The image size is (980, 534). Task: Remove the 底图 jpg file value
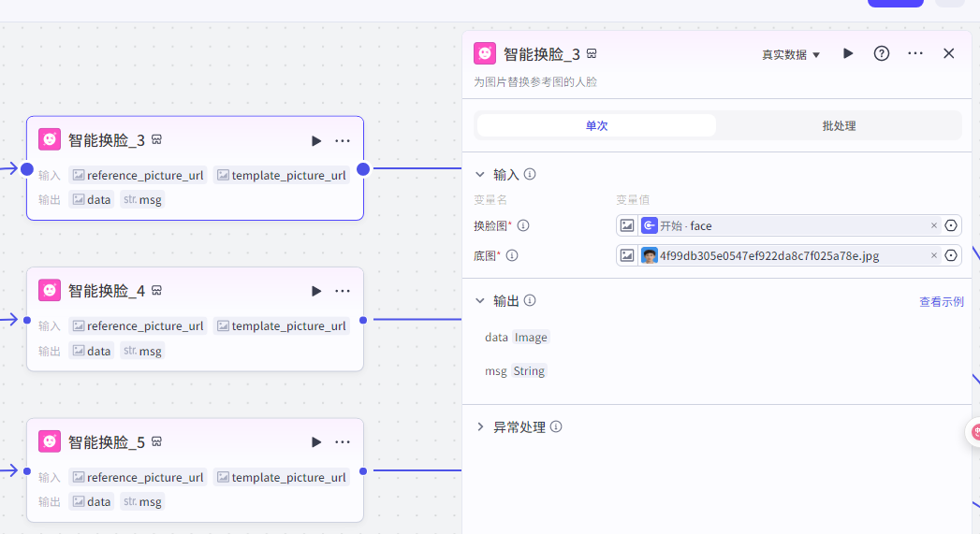tap(933, 255)
